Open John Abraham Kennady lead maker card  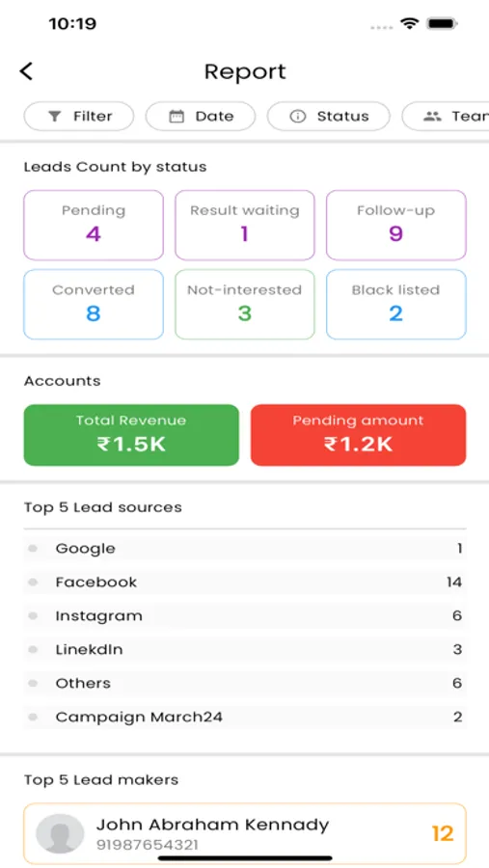pyautogui.click(x=245, y=833)
